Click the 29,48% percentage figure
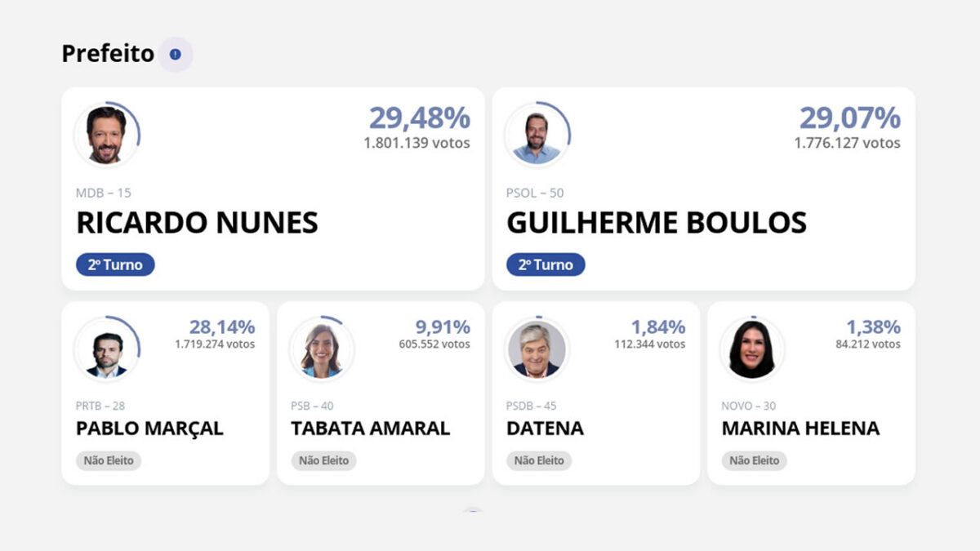The height and width of the screenshot is (551, 980). pyautogui.click(x=419, y=118)
